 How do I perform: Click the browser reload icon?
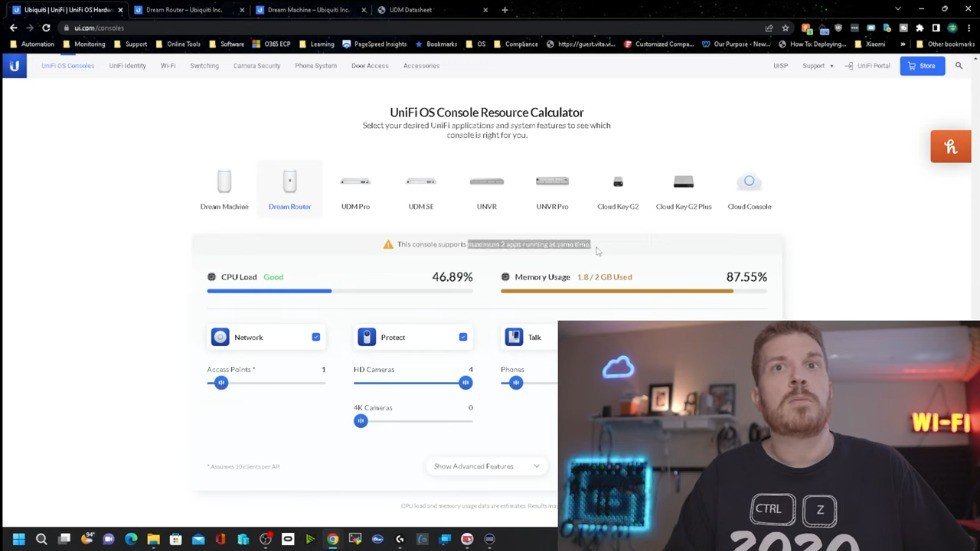point(46,27)
